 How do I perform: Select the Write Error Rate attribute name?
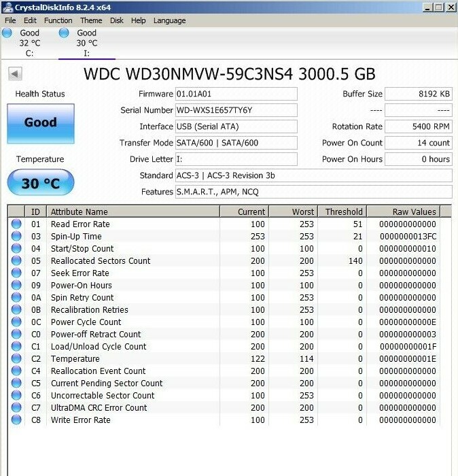(81, 420)
